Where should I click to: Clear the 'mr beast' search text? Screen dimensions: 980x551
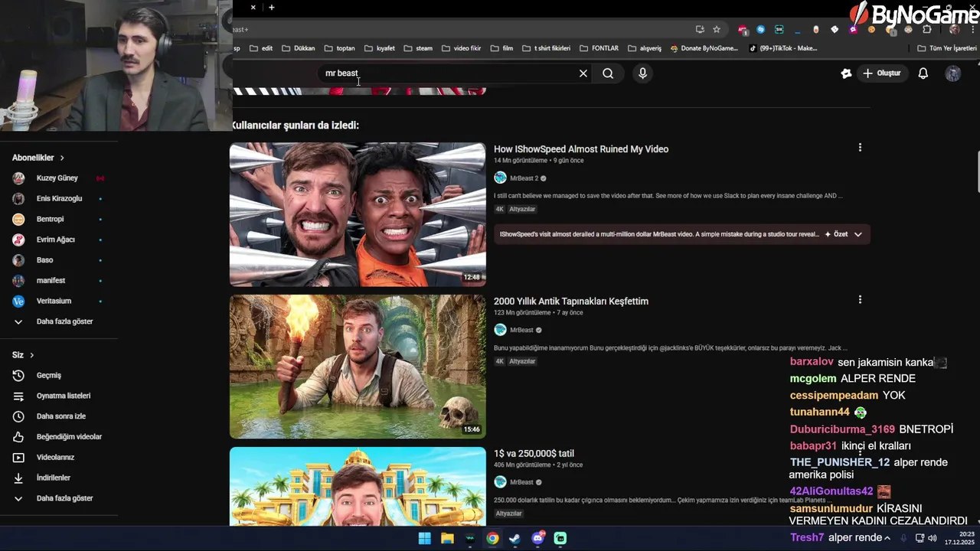pos(583,73)
